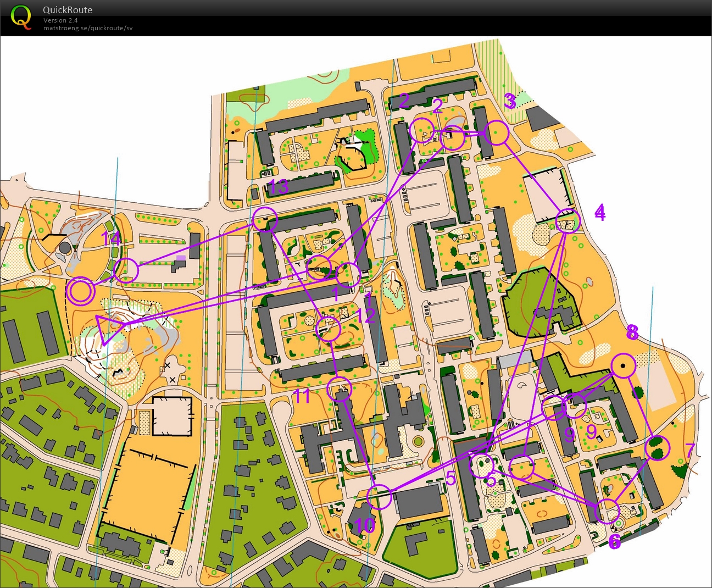Click the Version 2.4 label

tap(60, 20)
